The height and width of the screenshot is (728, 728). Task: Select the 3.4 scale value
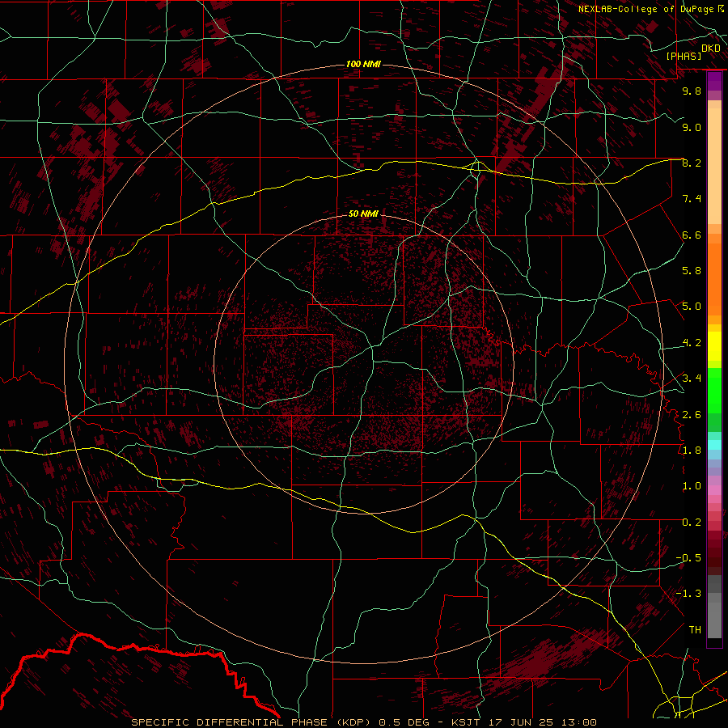pyautogui.click(x=692, y=379)
